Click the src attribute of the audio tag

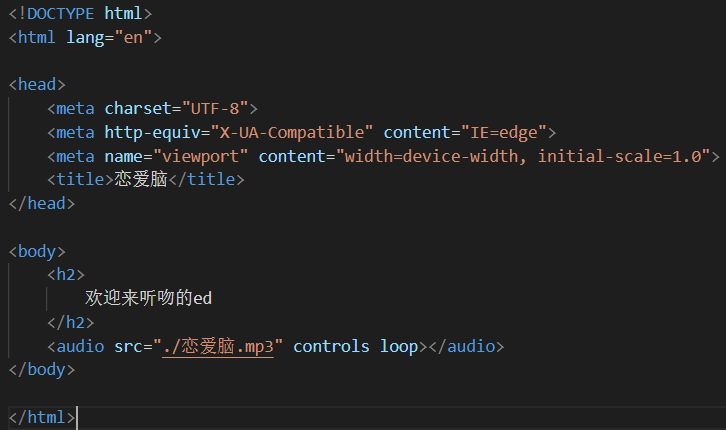coord(128,346)
